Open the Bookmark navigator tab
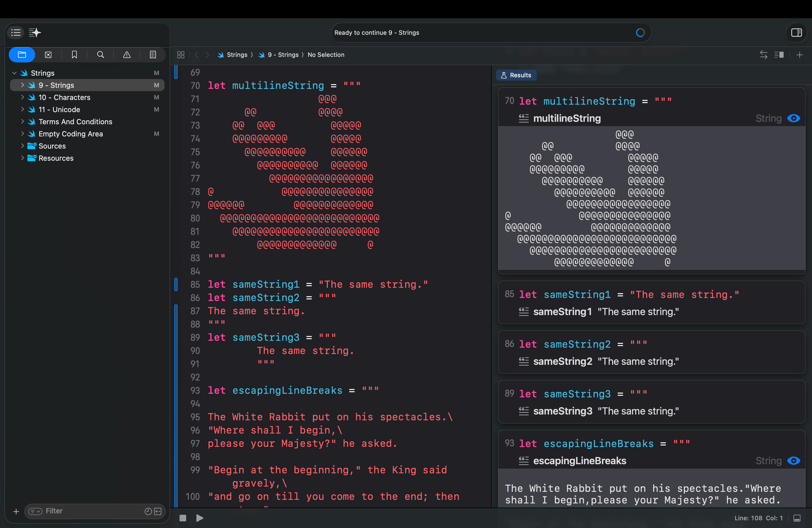The width and height of the screenshot is (812, 528). 74,55
